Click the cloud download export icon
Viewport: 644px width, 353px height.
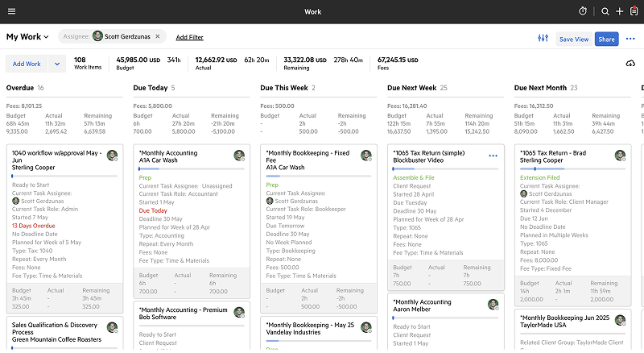pos(630,64)
